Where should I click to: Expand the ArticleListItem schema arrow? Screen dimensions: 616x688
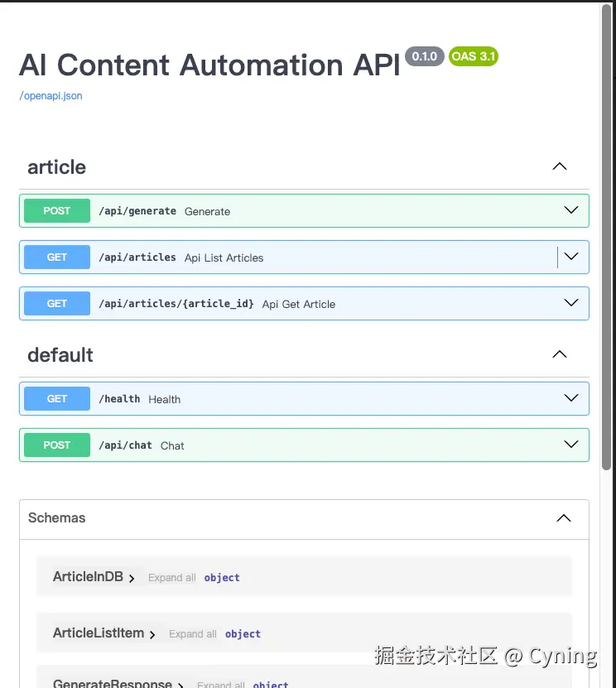pyautogui.click(x=152, y=634)
